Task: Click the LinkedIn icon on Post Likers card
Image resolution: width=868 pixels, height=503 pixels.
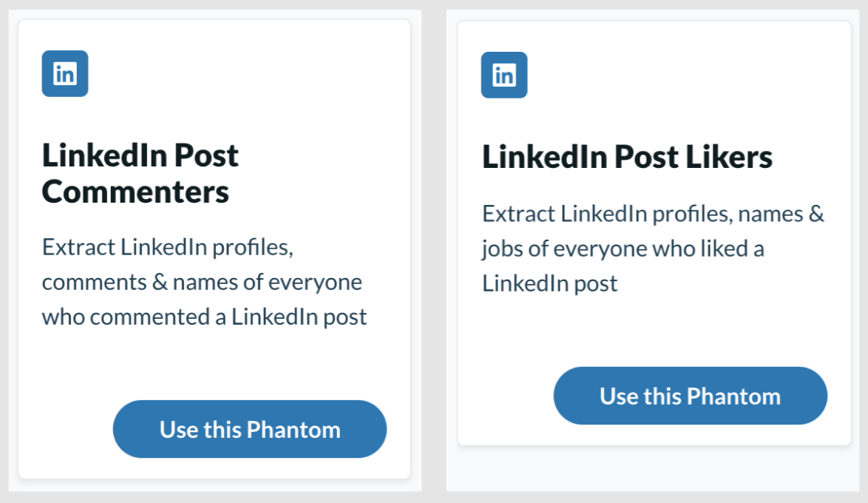Action: click(x=504, y=75)
